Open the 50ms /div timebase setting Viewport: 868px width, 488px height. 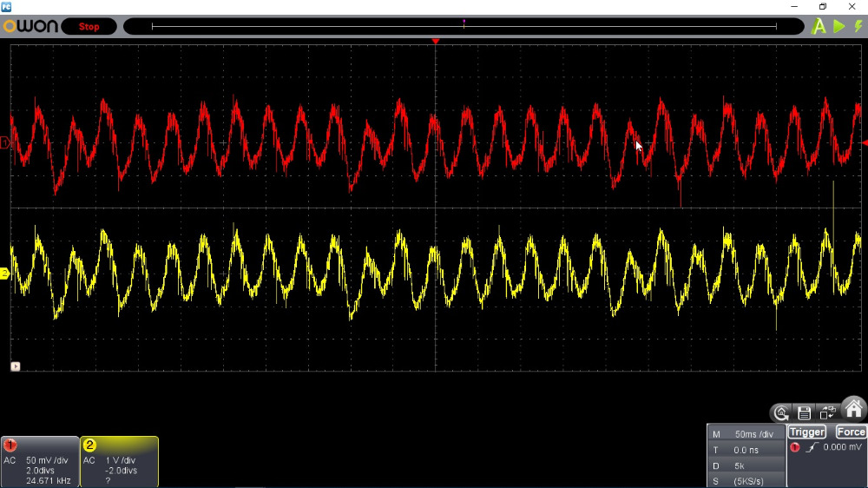tap(753, 434)
